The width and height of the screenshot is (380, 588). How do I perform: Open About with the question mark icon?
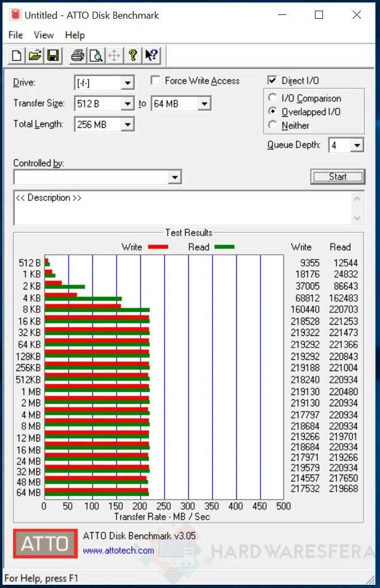click(x=132, y=55)
